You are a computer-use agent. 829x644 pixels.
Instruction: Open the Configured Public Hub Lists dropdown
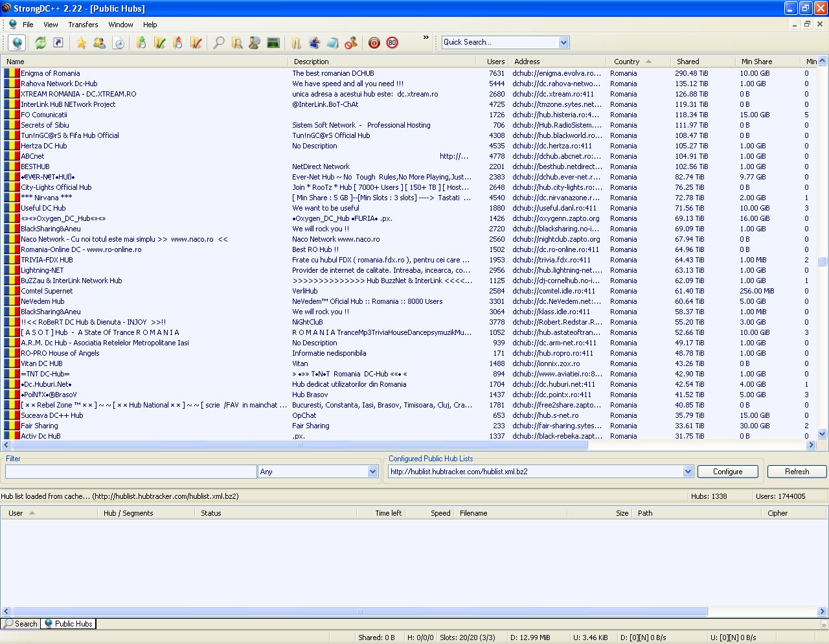point(688,472)
